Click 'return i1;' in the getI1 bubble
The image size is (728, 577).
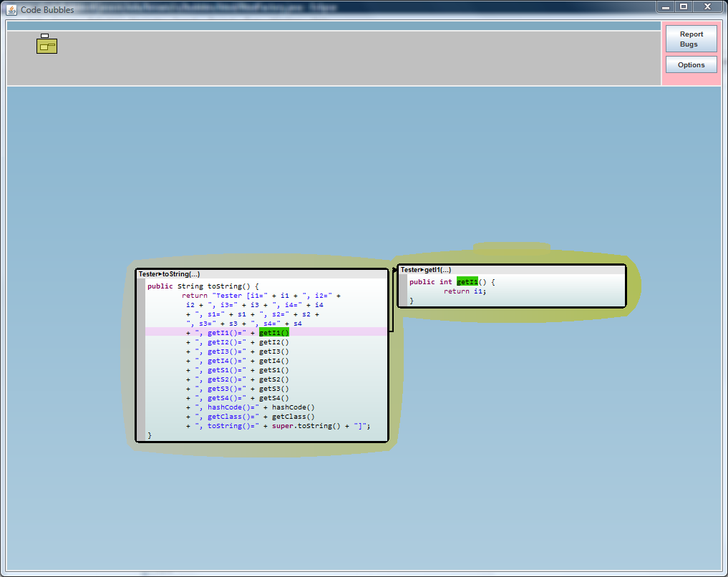[465, 291]
